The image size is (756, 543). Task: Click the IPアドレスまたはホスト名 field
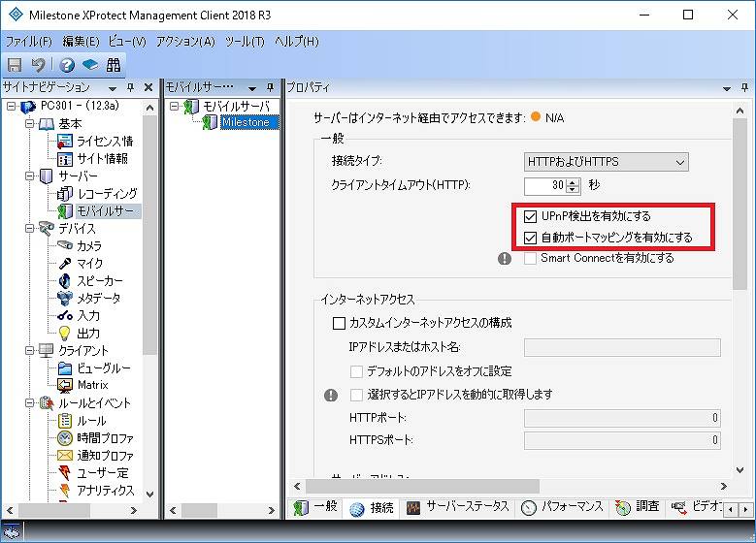(622, 347)
